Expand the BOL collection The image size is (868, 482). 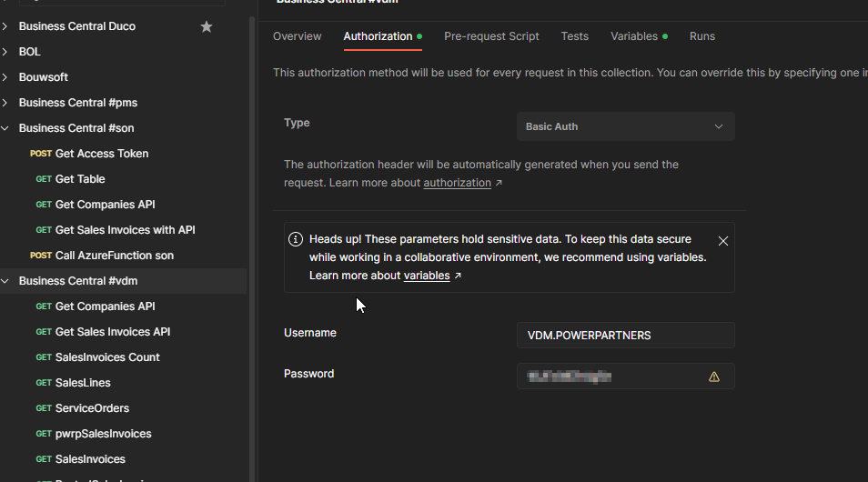(x=5, y=52)
